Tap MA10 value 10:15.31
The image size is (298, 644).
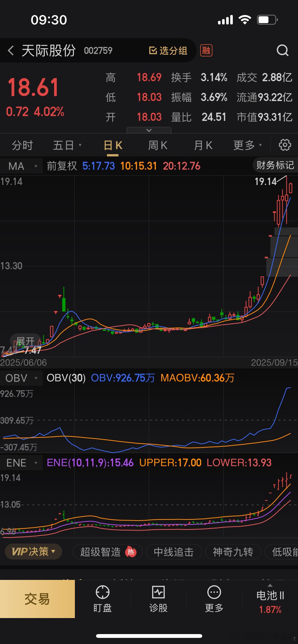(139, 166)
